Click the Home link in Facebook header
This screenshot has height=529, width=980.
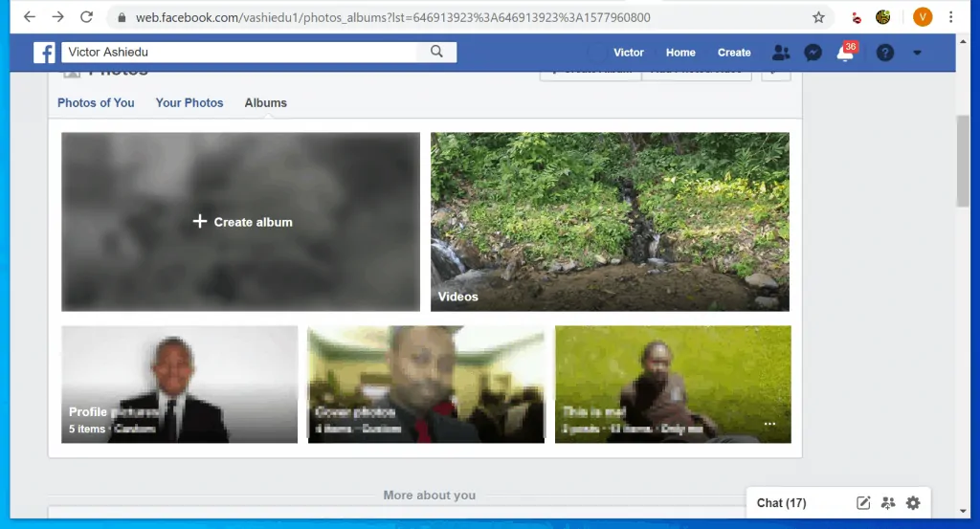pos(680,53)
